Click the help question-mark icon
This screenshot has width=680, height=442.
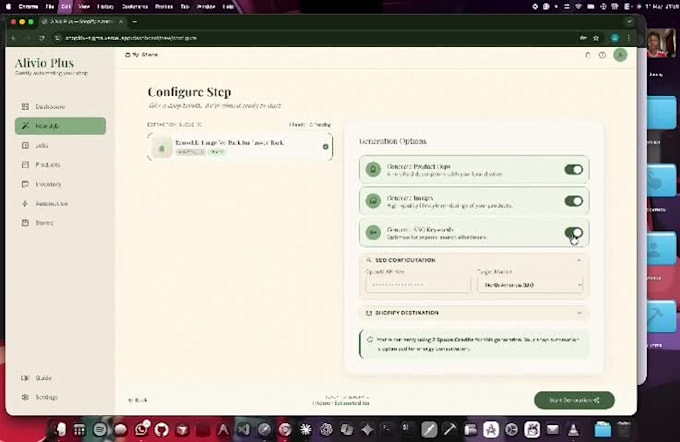pyautogui.click(x=602, y=55)
